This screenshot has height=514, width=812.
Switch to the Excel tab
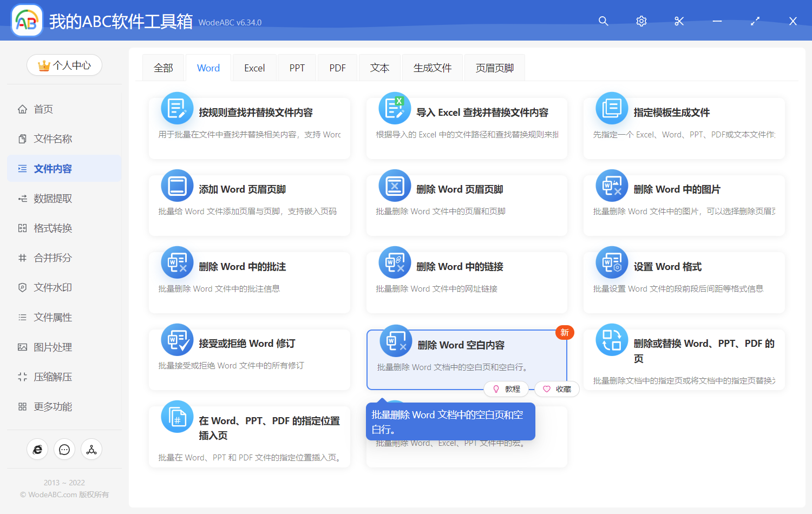[x=254, y=67]
